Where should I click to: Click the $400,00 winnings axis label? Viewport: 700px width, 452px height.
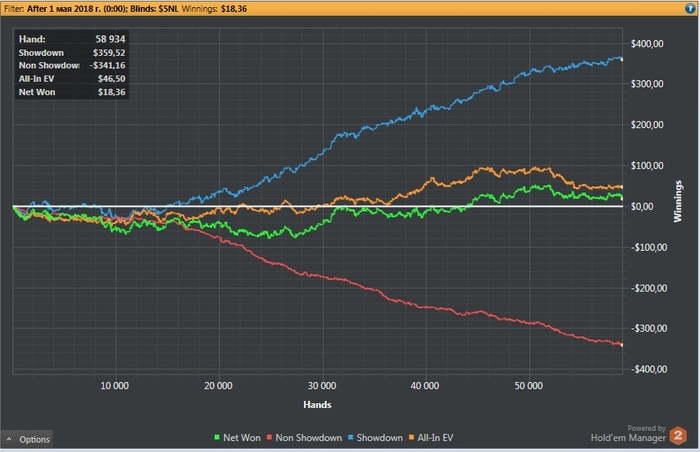(x=647, y=44)
